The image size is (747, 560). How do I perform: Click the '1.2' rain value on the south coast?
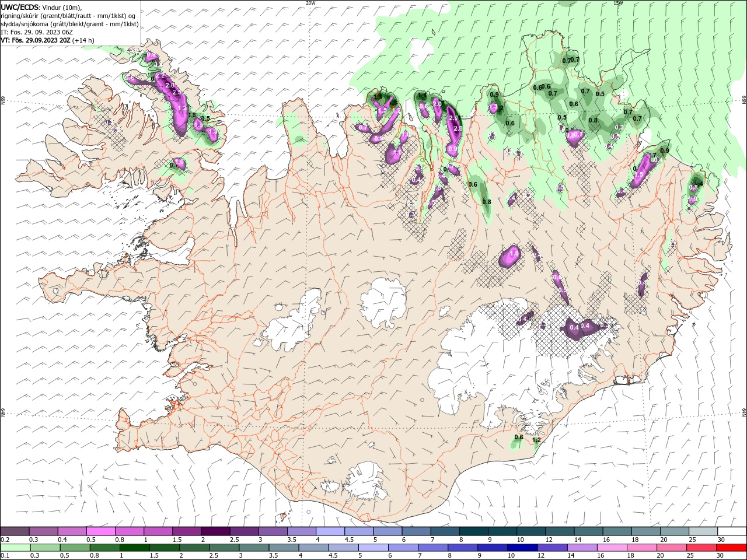pos(536,440)
